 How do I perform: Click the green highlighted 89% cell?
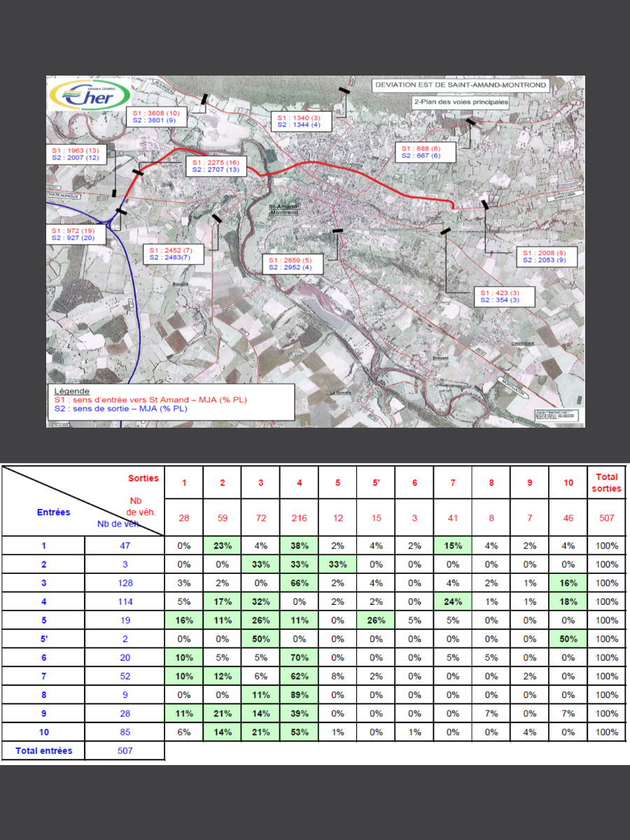coord(300,695)
